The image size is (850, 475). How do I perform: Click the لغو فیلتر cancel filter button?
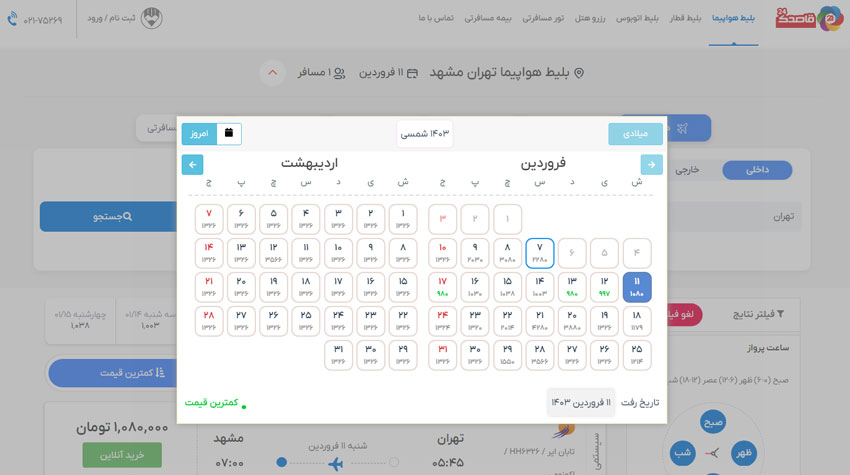pos(684,314)
